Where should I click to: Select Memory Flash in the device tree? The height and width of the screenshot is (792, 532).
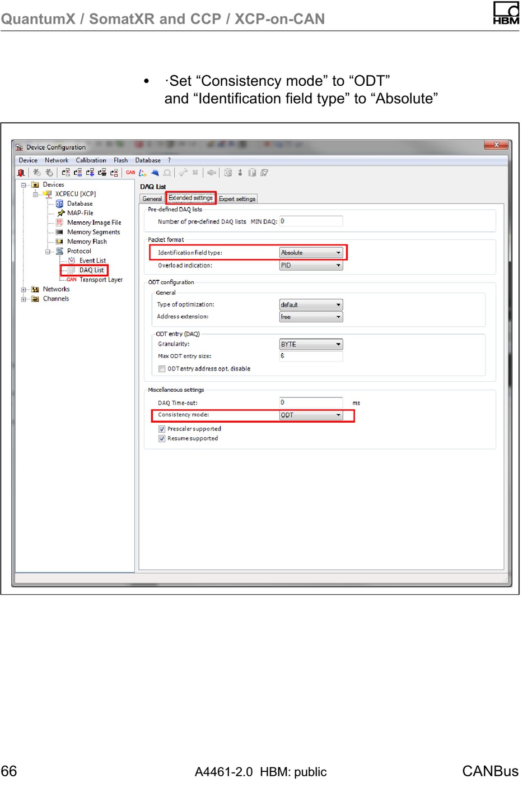[87, 242]
